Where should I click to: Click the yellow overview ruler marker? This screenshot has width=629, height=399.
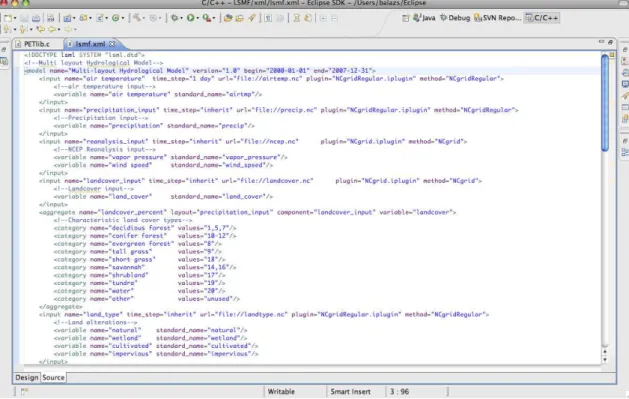(612, 55)
